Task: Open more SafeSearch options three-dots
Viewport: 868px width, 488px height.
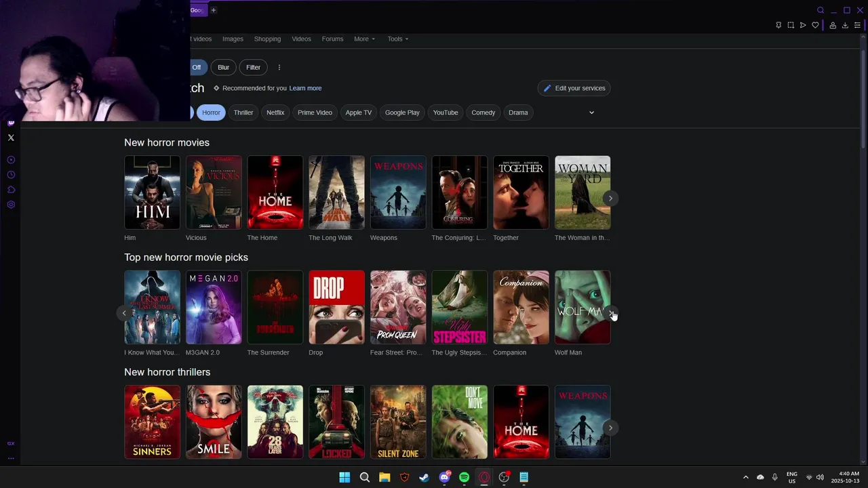Action: pyautogui.click(x=279, y=67)
